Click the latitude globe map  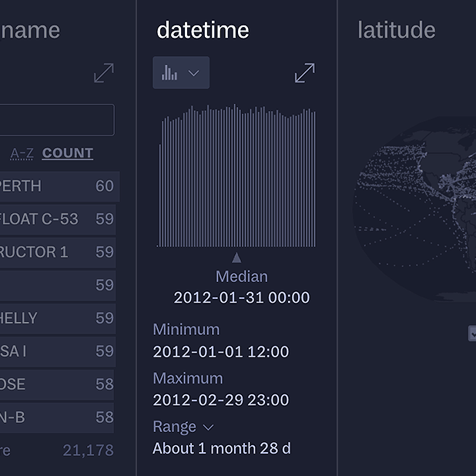(414, 210)
